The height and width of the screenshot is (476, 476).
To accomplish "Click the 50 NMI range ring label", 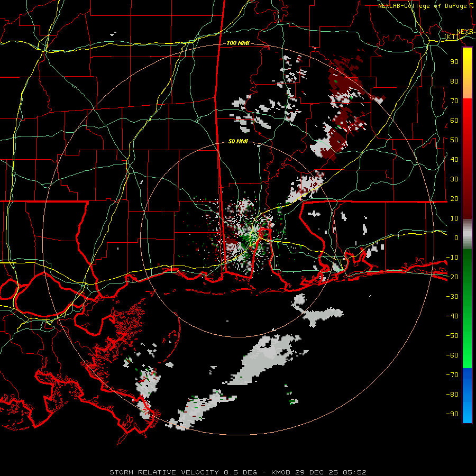I will [238, 141].
